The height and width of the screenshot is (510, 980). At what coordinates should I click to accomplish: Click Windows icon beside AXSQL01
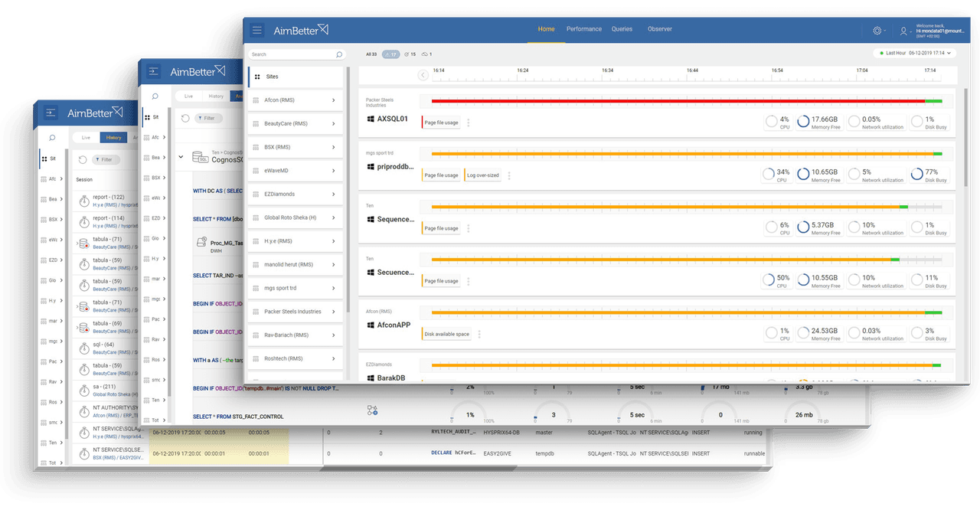pyautogui.click(x=371, y=119)
